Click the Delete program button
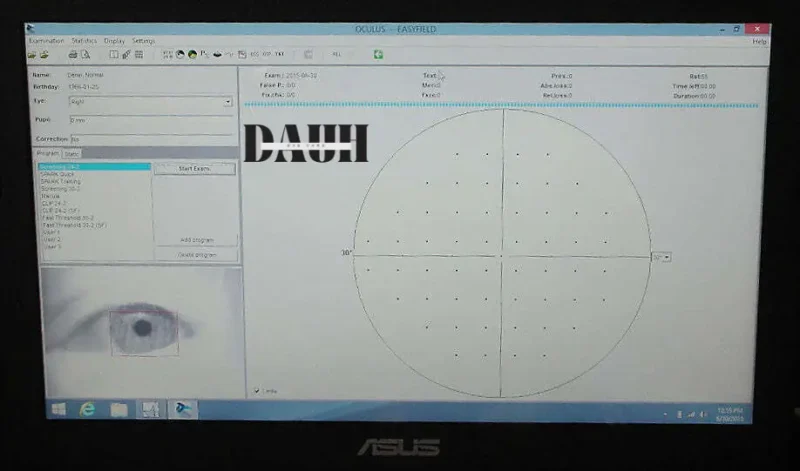The image size is (800, 471). [196, 255]
